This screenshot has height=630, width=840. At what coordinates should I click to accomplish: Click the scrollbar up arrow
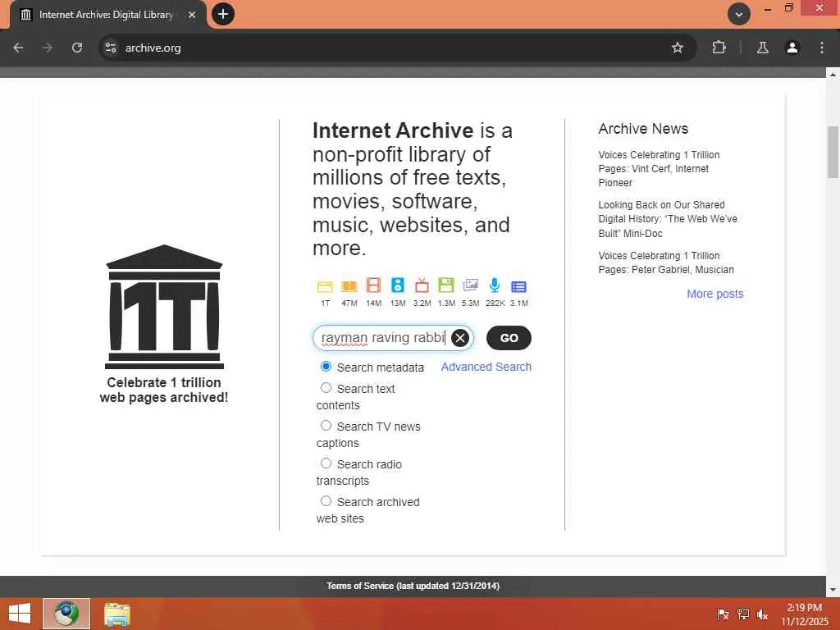833,74
